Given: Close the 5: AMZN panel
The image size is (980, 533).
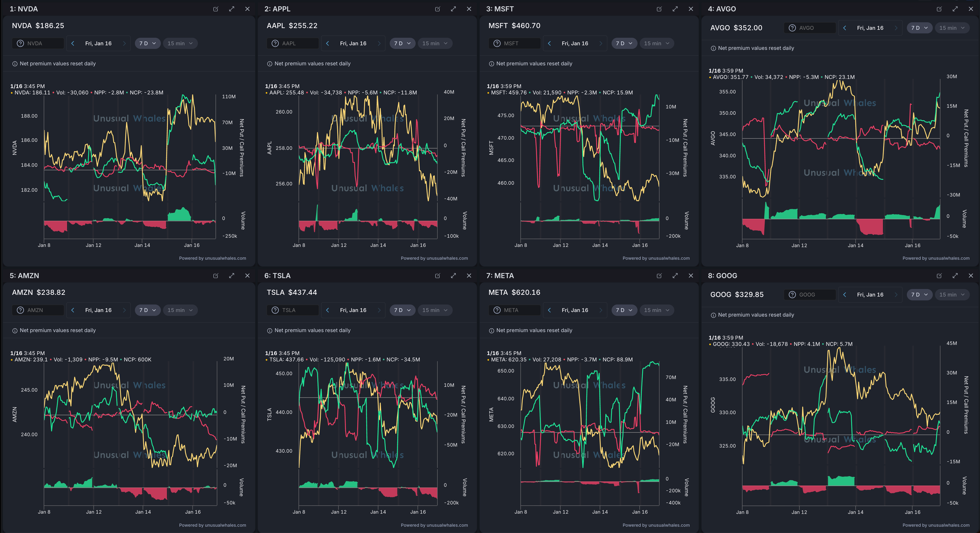Looking at the screenshot, I should [x=247, y=276].
